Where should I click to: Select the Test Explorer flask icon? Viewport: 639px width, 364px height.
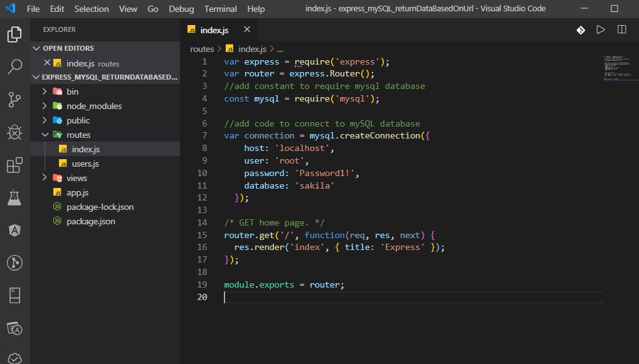click(14, 199)
